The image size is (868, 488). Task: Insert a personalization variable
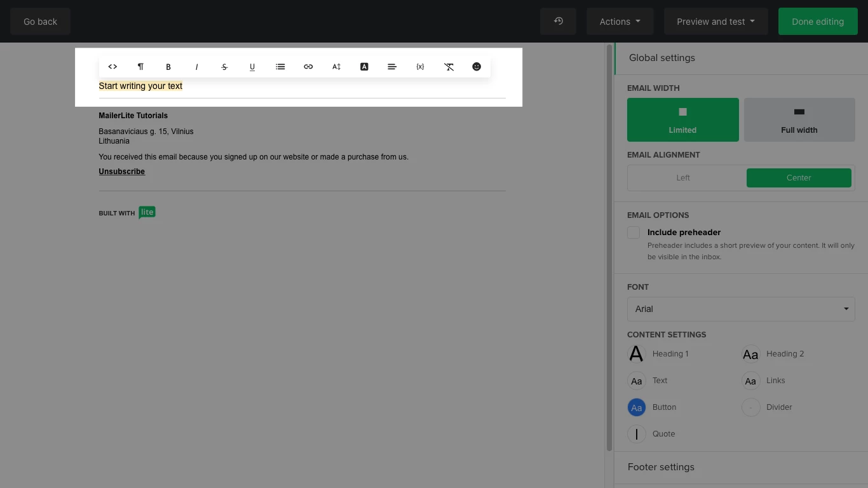point(420,67)
